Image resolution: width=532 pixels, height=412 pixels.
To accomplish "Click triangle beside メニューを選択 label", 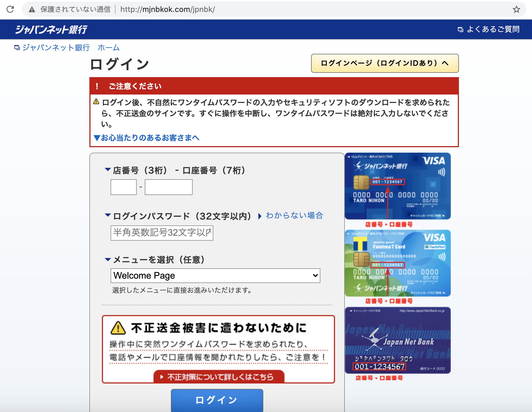I will 108,260.
